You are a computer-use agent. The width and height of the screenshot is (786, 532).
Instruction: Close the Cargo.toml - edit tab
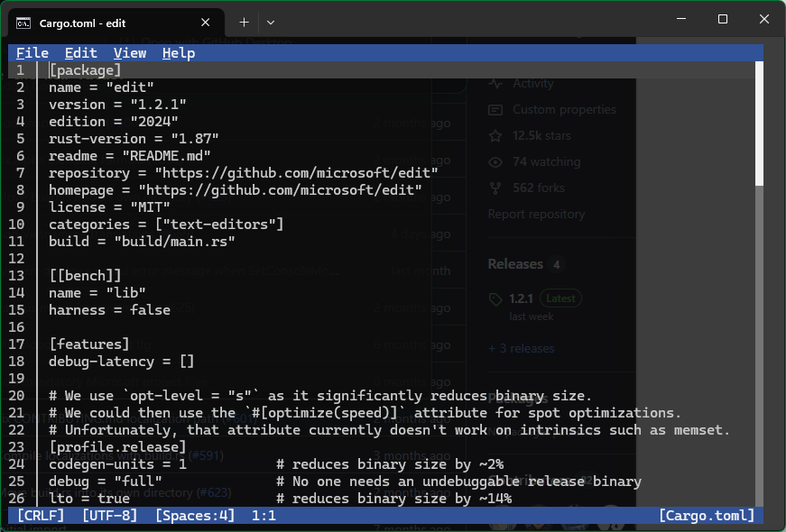pyautogui.click(x=207, y=23)
